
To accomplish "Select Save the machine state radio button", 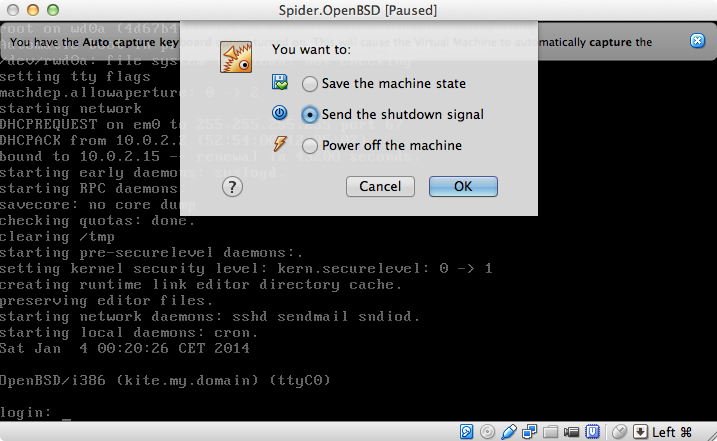I will pos(310,84).
